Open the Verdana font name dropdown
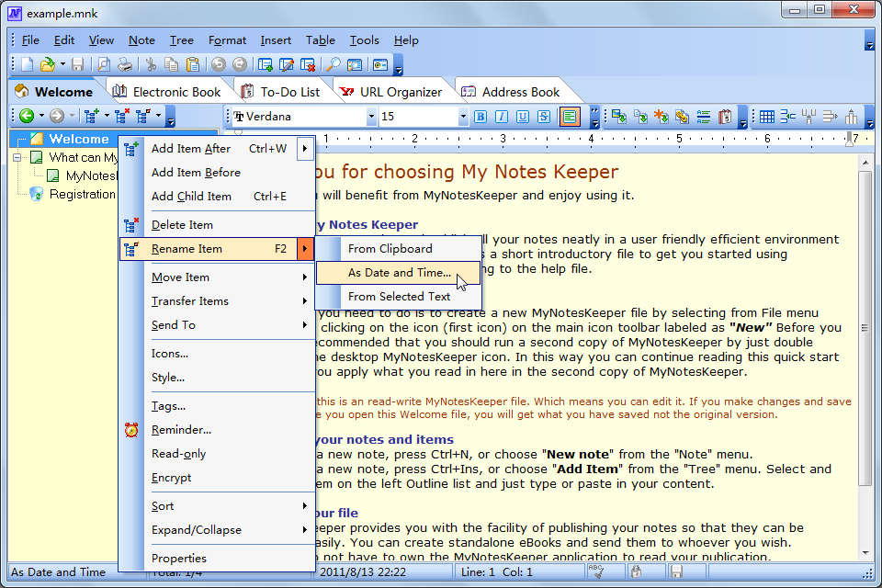This screenshot has height=588, width=882. [x=371, y=117]
